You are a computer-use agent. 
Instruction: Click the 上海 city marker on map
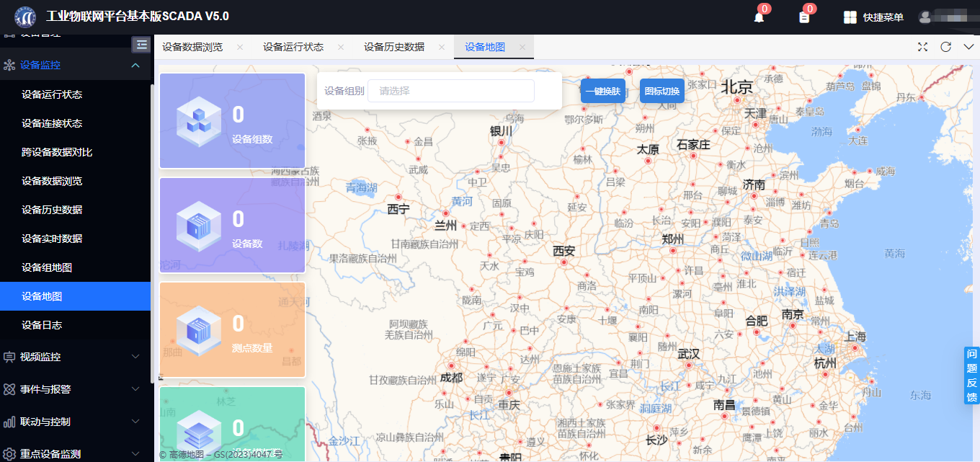(855, 347)
